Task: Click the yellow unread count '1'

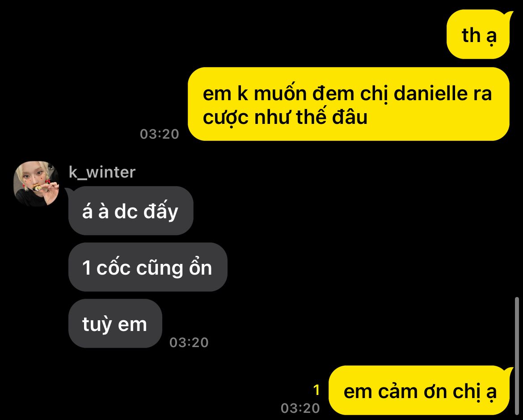Action: (x=316, y=390)
